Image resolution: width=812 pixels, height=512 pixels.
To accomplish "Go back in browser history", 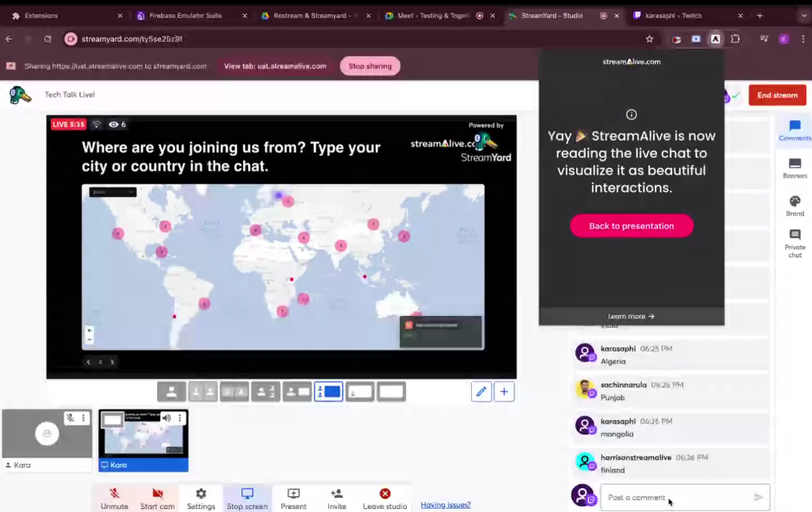I will click(x=9, y=39).
